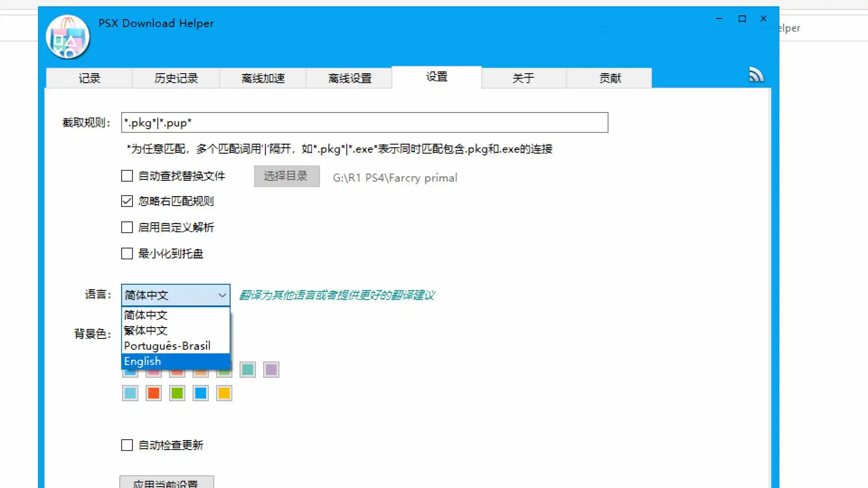The width and height of the screenshot is (868, 488).
Task: Enable the 自动查找替换文件 checkbox
Action: point(127,176)
